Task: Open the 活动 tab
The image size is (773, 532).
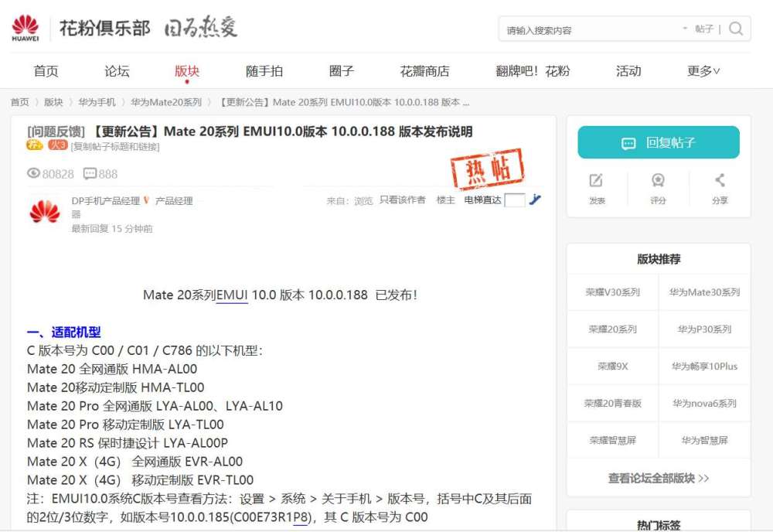Action: tap(628, 71)
